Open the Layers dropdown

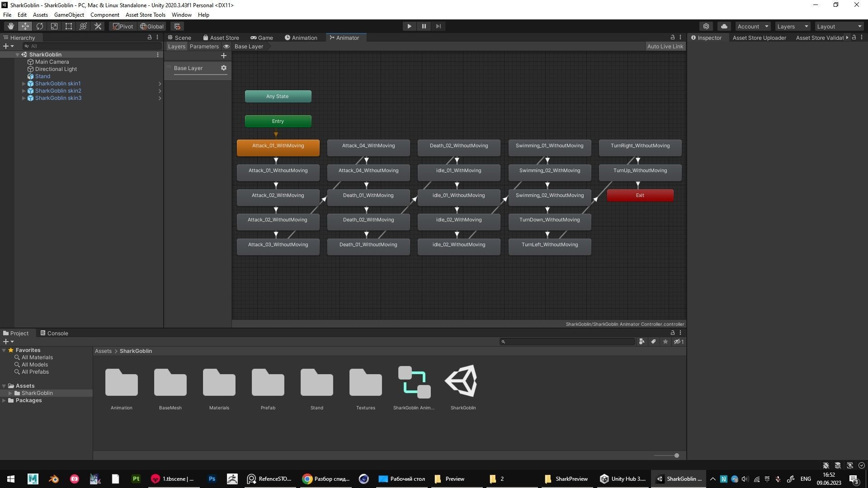tap(792, 26)
